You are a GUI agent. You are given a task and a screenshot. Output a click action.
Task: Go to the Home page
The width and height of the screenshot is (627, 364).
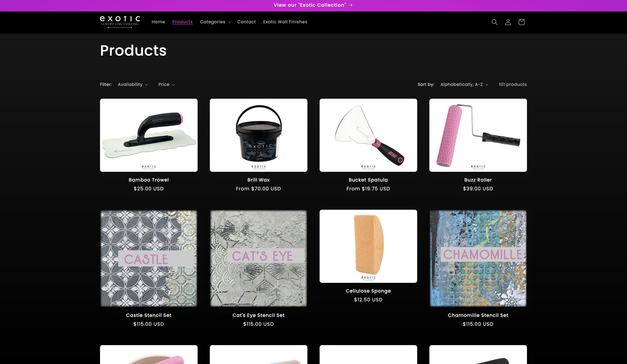[158, 22]
